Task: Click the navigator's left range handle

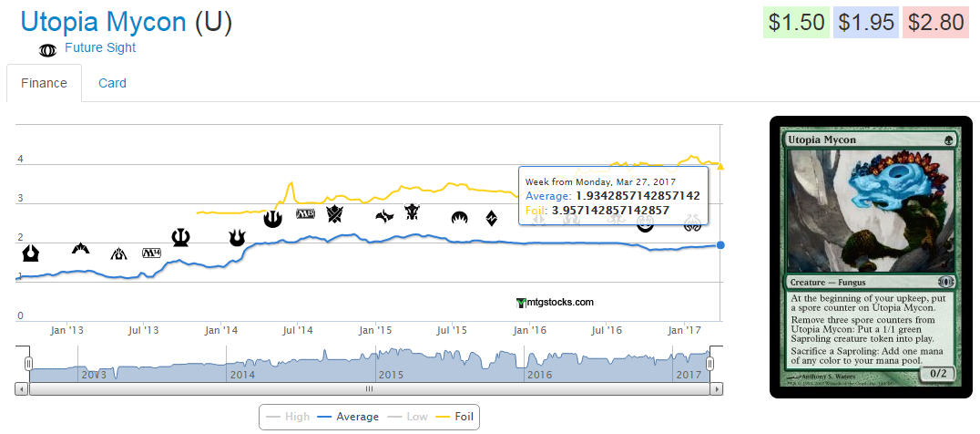Action: [28, 363]
